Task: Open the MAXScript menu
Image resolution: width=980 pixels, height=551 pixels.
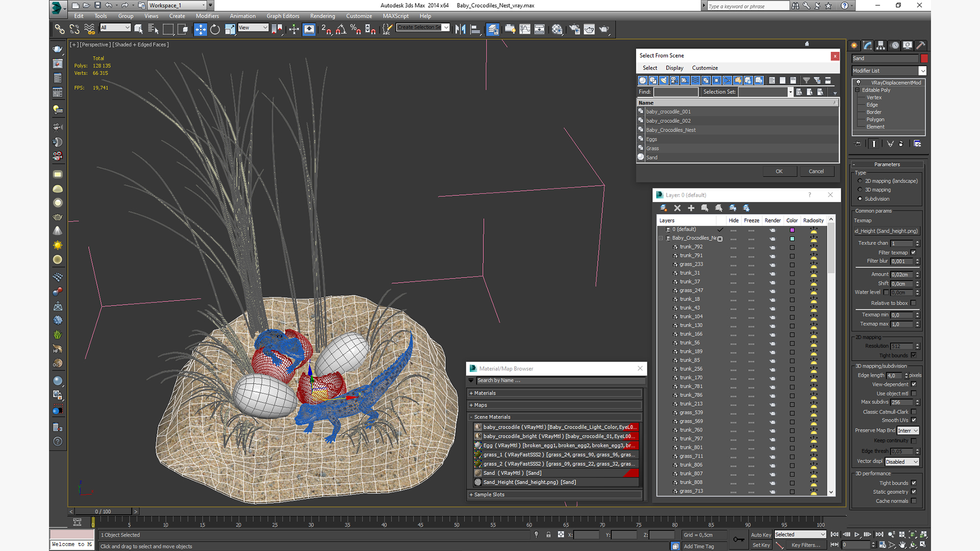Action: click(396, 16)
